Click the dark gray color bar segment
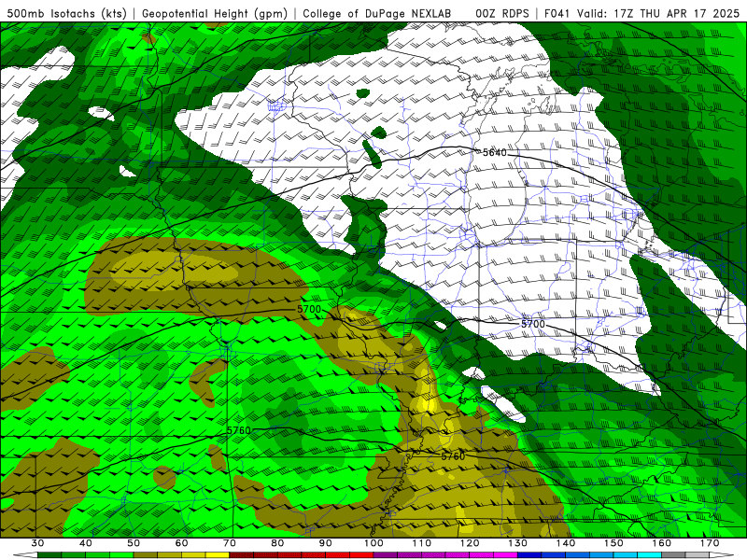Image resolution: width=747 pixels, height=560 pixels. pos(673,554)
